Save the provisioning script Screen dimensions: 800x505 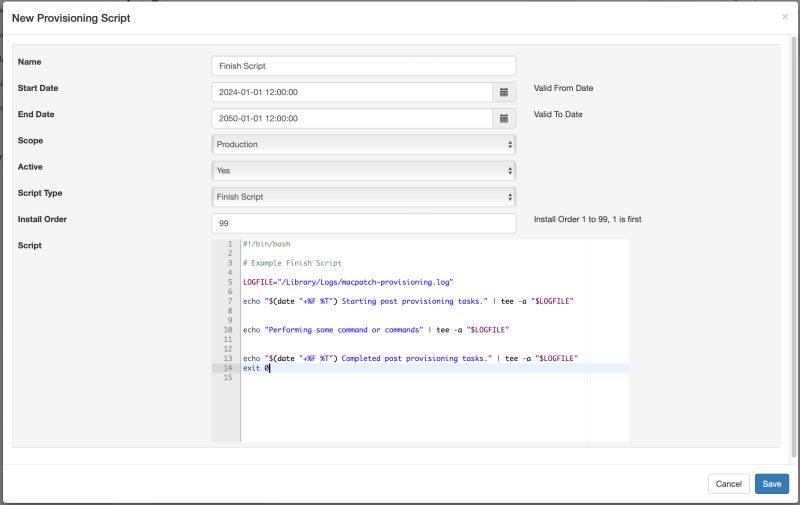tap(771, 484)
